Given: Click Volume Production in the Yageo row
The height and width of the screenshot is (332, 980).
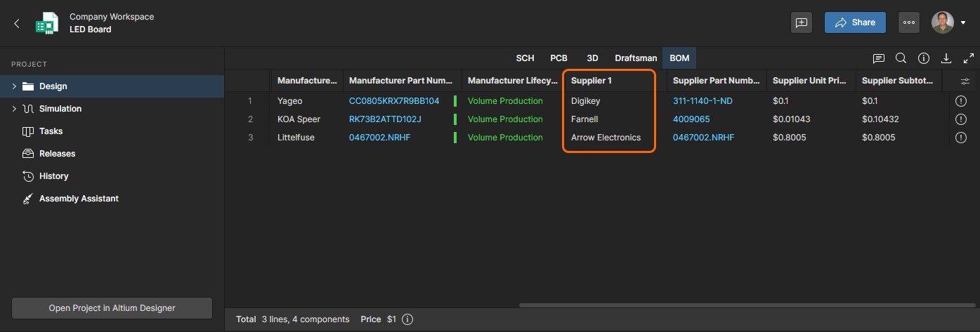Looking at the screenshot, I should [505, 101].
